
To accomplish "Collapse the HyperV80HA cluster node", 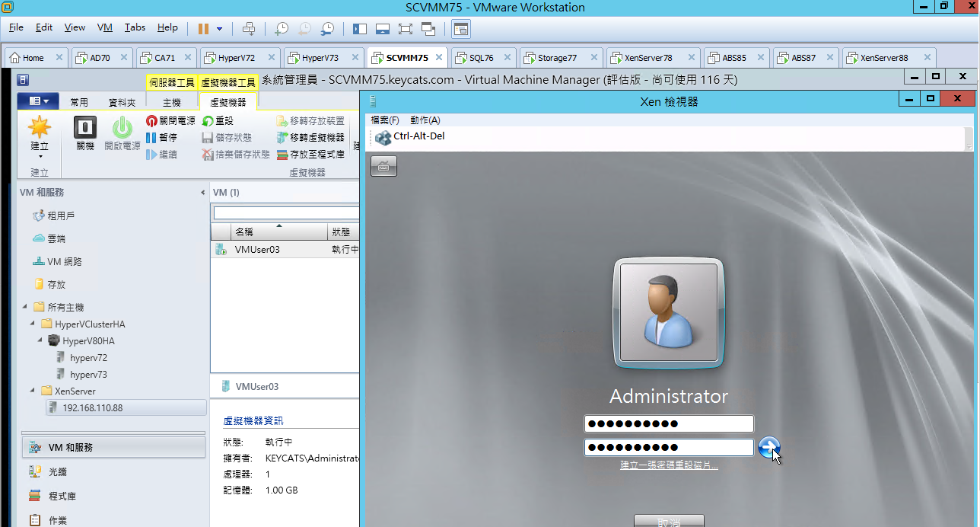I will pos(40,340).
